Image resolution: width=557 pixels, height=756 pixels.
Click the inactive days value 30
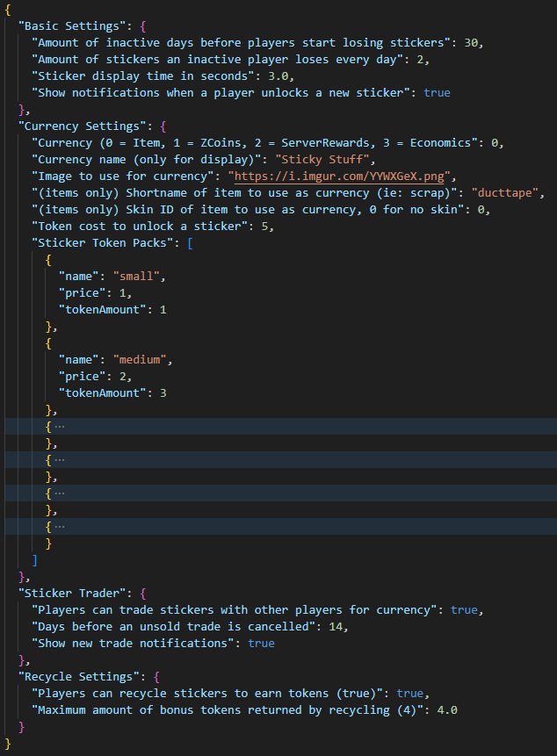point(471,42)
